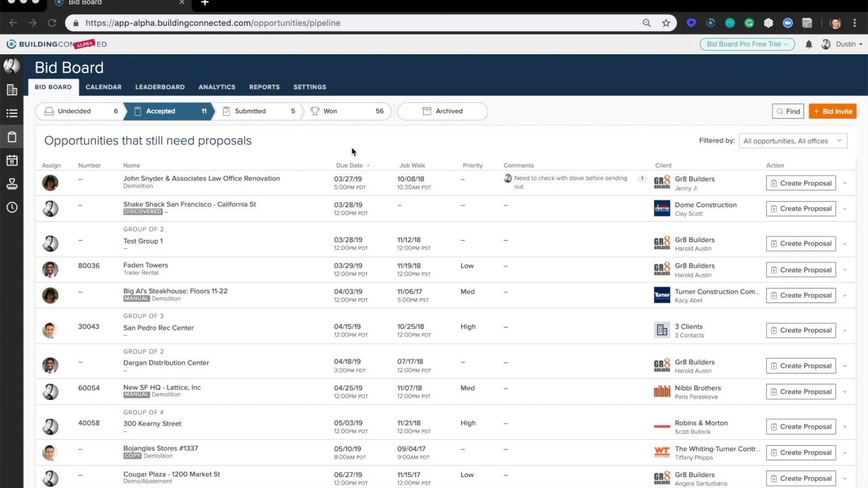Click the Priority column header
This screenshot has height=488, width=868.
click(x=473, y=165)
